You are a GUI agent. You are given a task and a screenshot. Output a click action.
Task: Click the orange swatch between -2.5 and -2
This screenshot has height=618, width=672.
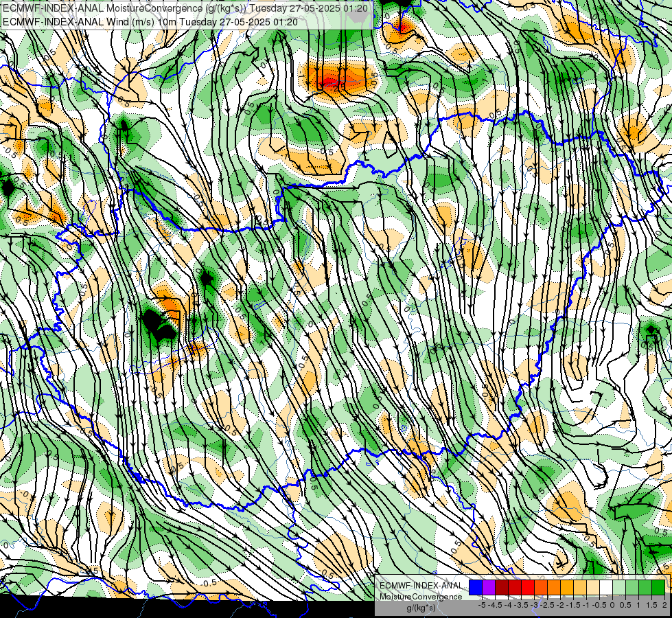(554, 587)
